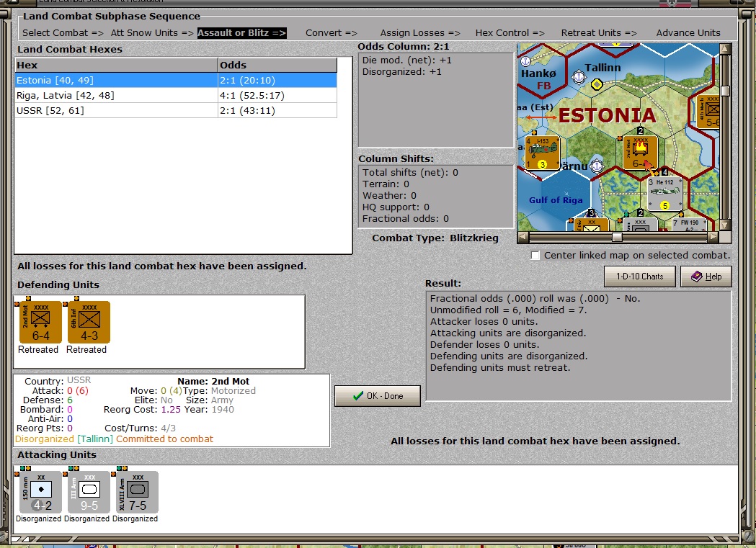Click the burning 2nd Mot counter in Estonia
756x548 pixels.
pyautogui.click(x=640, y=151)
